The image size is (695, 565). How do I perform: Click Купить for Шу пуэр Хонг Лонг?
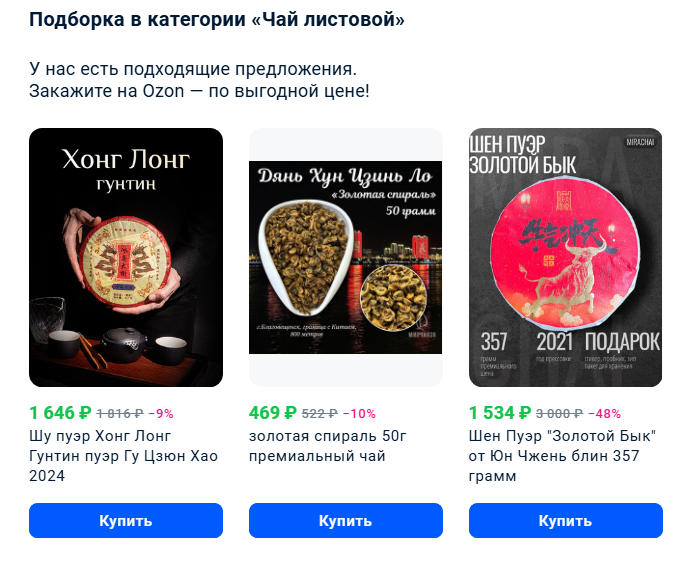[x=126, y=520]
